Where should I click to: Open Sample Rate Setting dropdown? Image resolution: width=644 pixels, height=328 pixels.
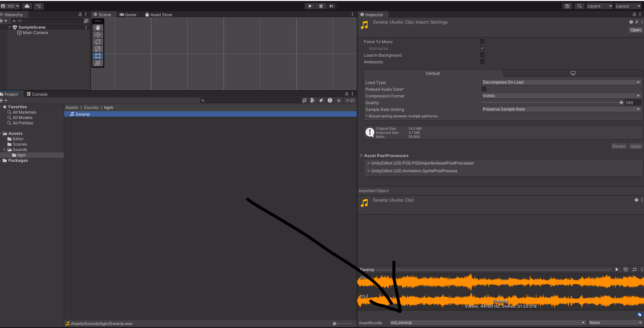561,109
